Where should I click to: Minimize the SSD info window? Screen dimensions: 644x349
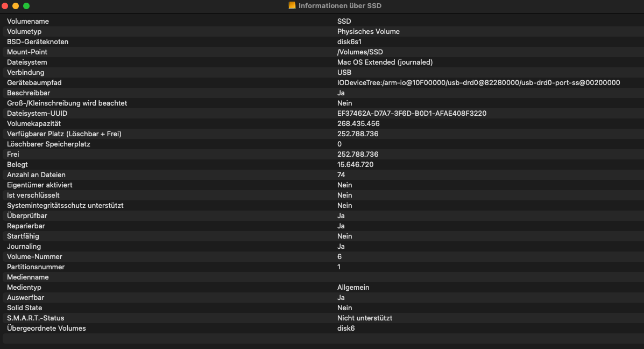[16, 6]
